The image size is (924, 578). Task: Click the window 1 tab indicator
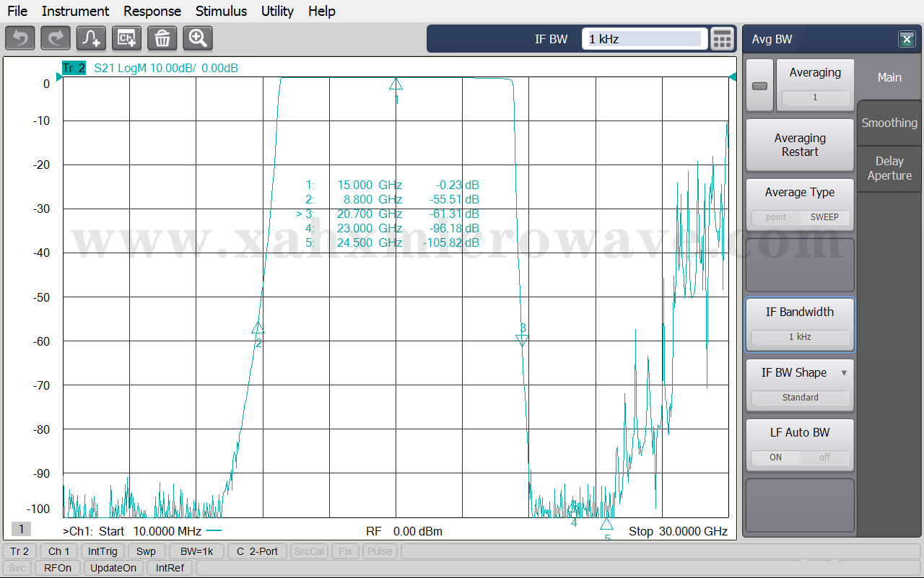coord(21,529)
